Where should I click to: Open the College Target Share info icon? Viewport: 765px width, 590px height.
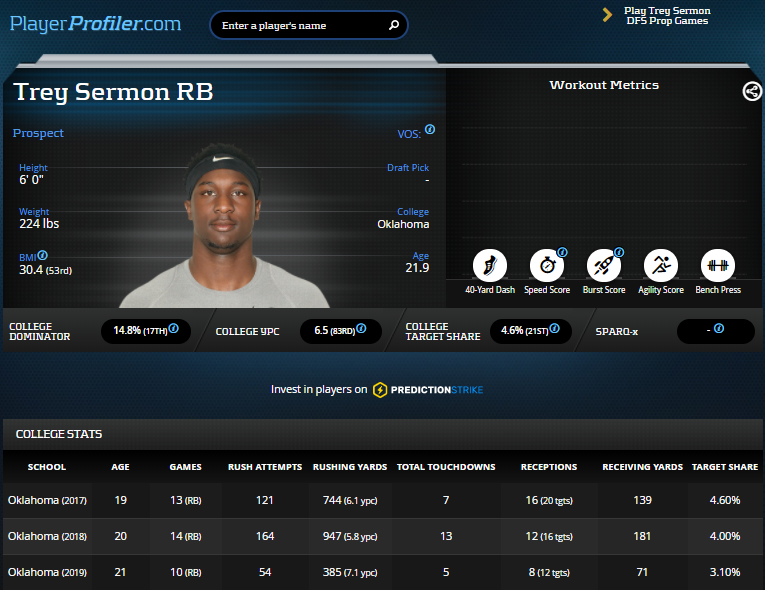click(x=553, y=328)
